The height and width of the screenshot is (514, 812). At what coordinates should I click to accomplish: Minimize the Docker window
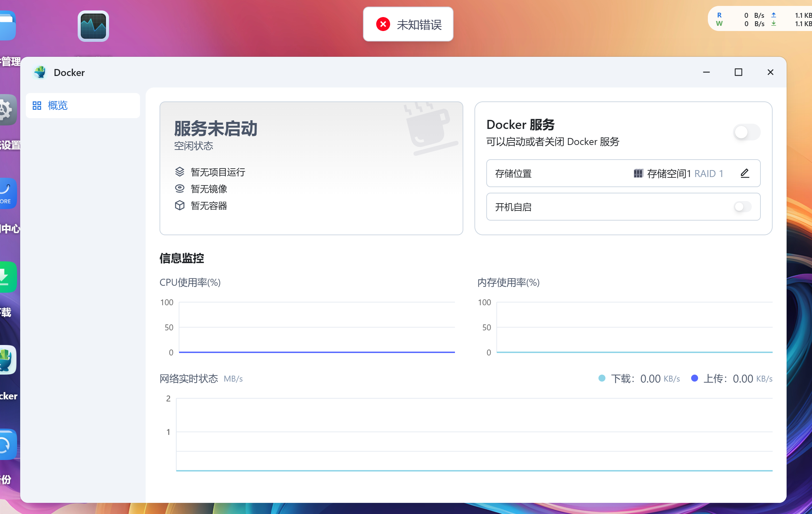pos(706,72)
